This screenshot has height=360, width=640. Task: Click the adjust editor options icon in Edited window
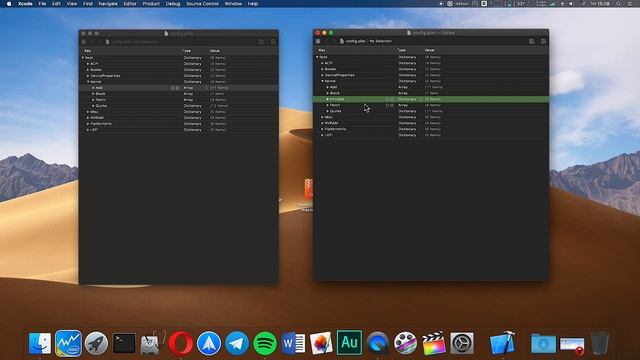tap(532, 41)
